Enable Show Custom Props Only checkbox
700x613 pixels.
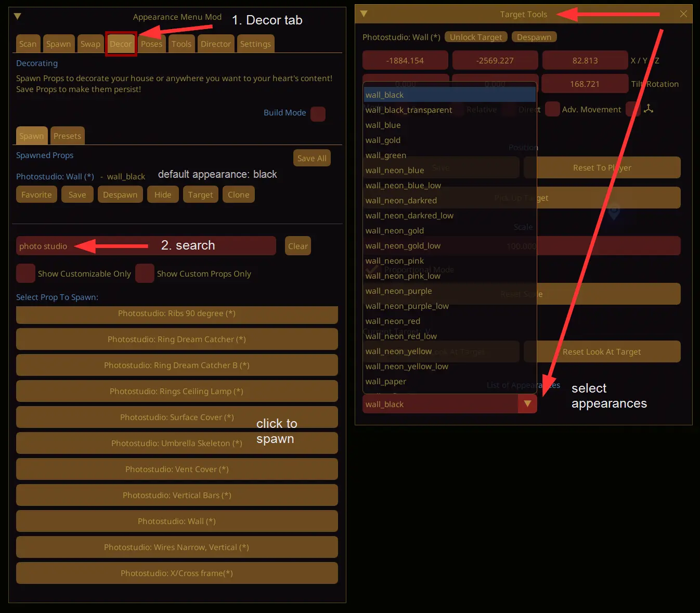pos(145,273)
